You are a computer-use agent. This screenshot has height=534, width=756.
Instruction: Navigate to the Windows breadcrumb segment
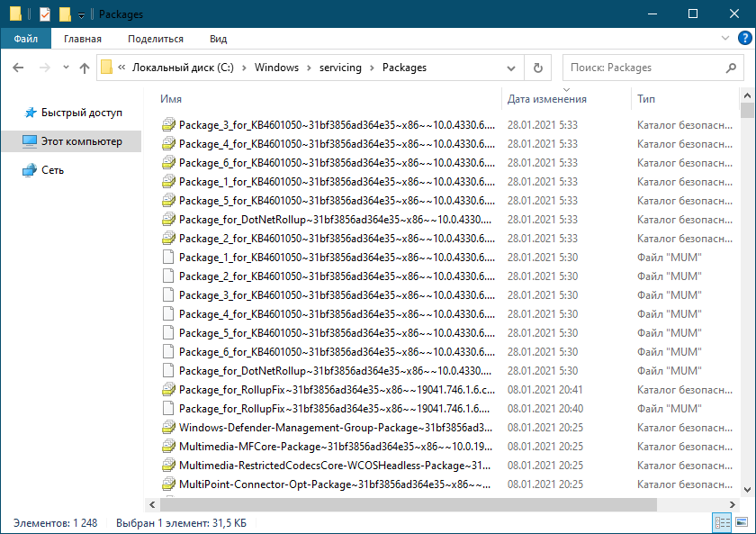tap(277, 68)
